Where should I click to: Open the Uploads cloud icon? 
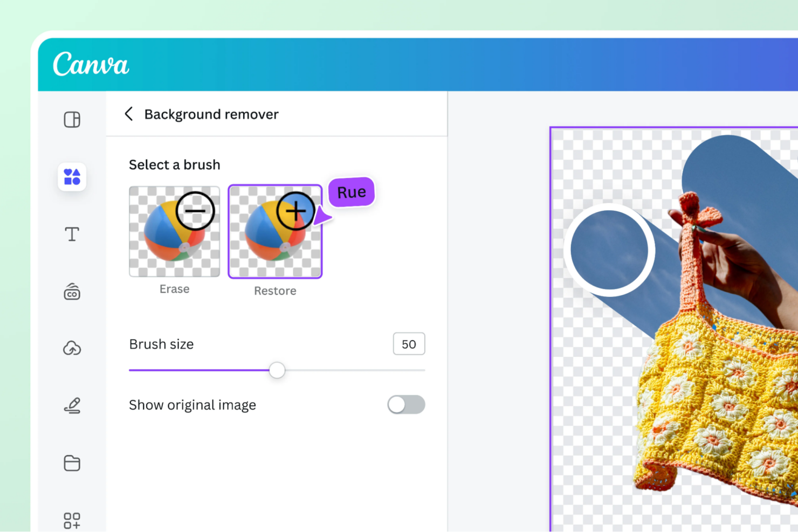[72, 348]
